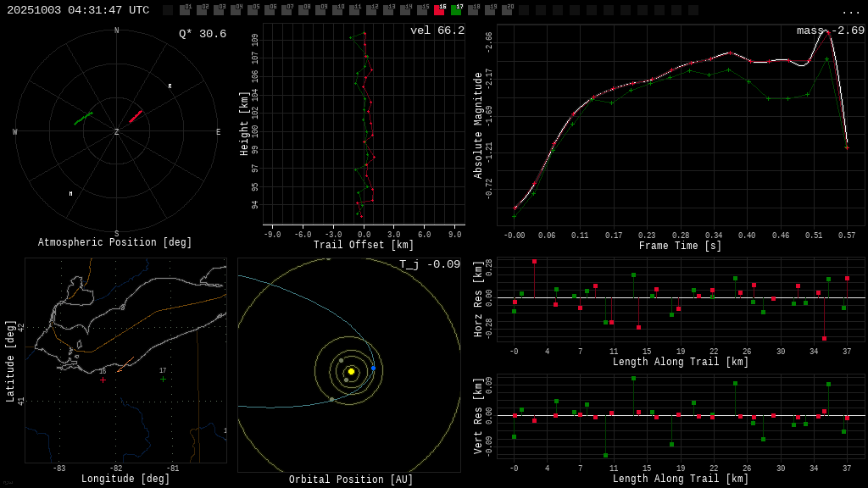Click the blue Earth dot in orbital plot
868x488 pixels.
click(x=373, y=368)
